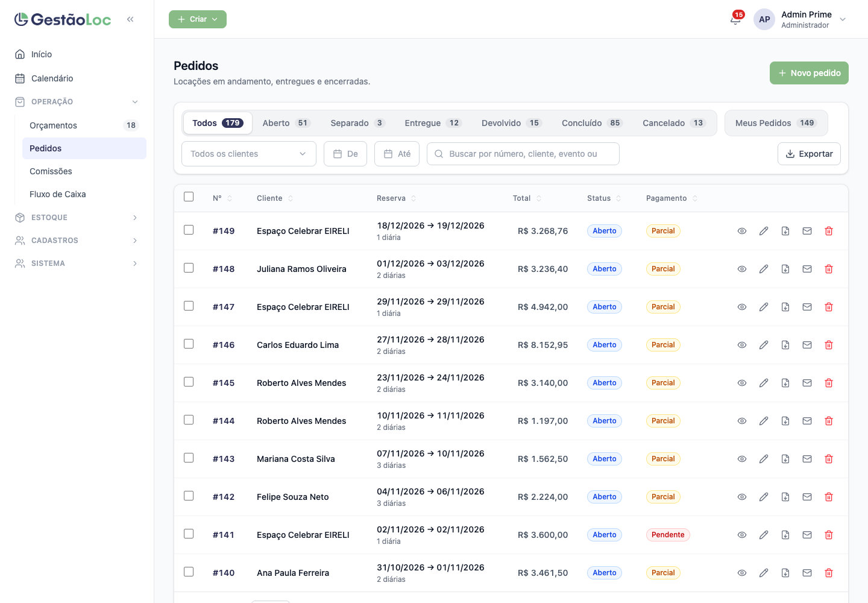This screenshot has height=603, width=868.
Task: Click the Novo pedido button
Action: (809, 73)
